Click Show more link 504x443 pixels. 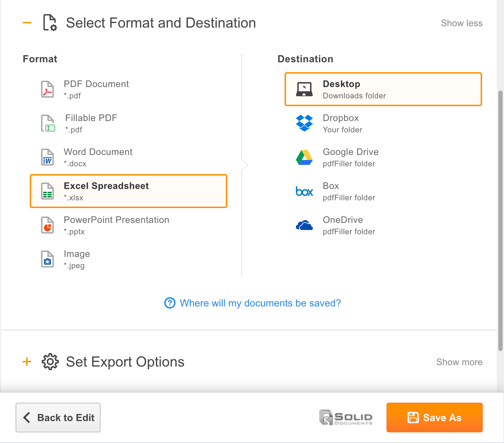click(459, 362)
